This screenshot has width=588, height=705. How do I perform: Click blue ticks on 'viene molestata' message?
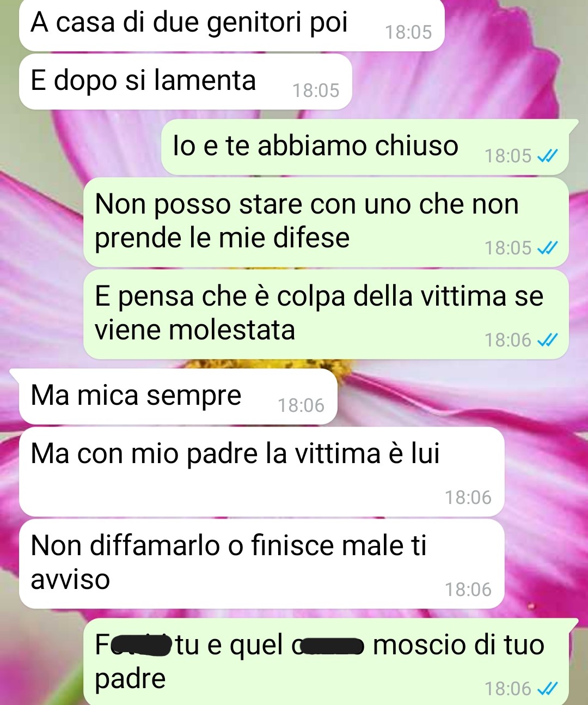(x=547, y=341)
